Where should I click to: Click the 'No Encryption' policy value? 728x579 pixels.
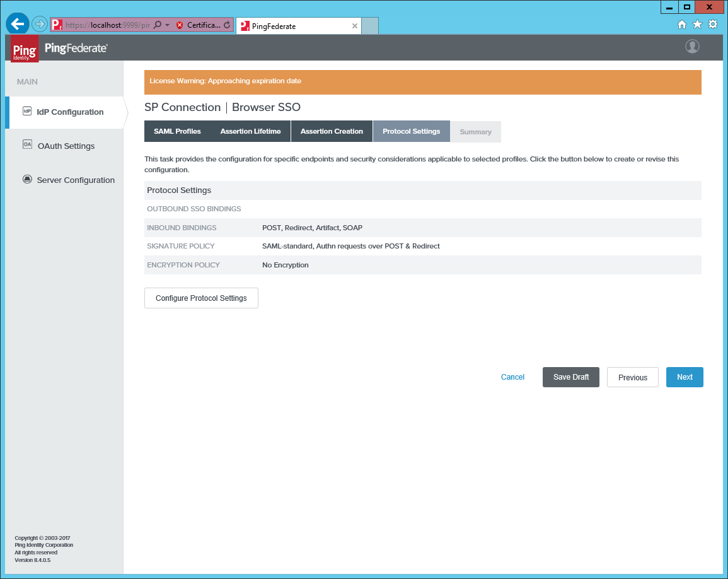click(286, 265)
